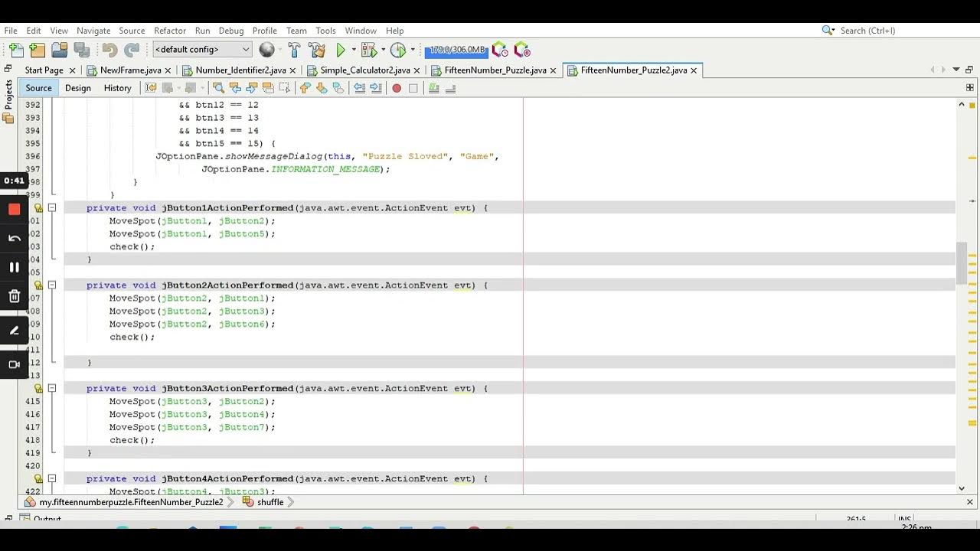Click the my.fifteennumberpuzzle.FifteenNumber_Puzzle2 breadcrumb
The height and width of the screenshot is (551, 980).
(124, 502)
